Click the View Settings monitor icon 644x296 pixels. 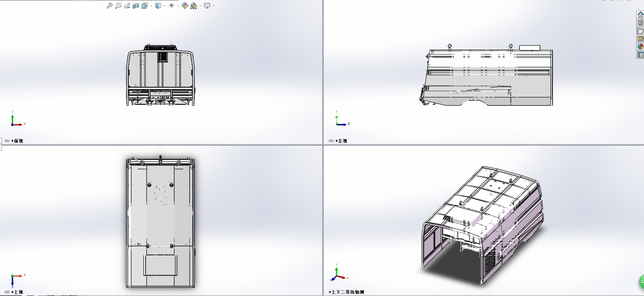(x=207, y=6)
